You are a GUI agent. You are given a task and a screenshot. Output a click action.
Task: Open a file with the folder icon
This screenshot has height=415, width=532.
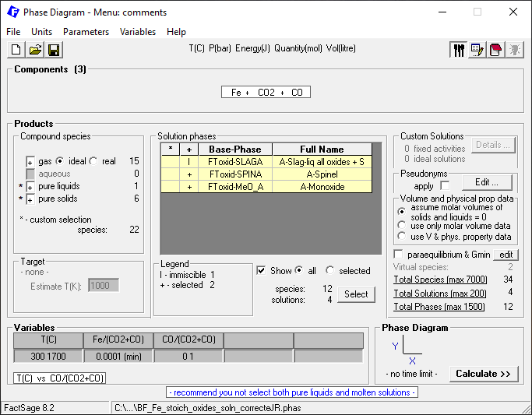pyautogui.click(x=35, y=50)
